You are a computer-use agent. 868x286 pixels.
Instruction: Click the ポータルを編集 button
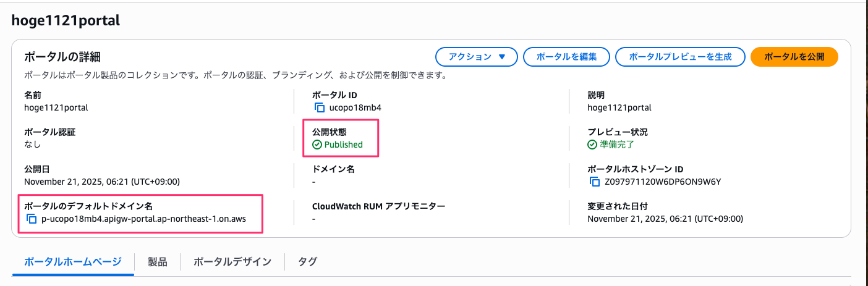coord(566,57)
